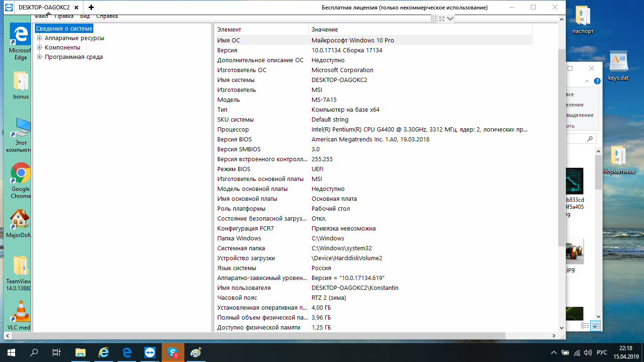
Task: Expand the Аппаратные ресурсы tree node
Action: click(x=40, y=38)
